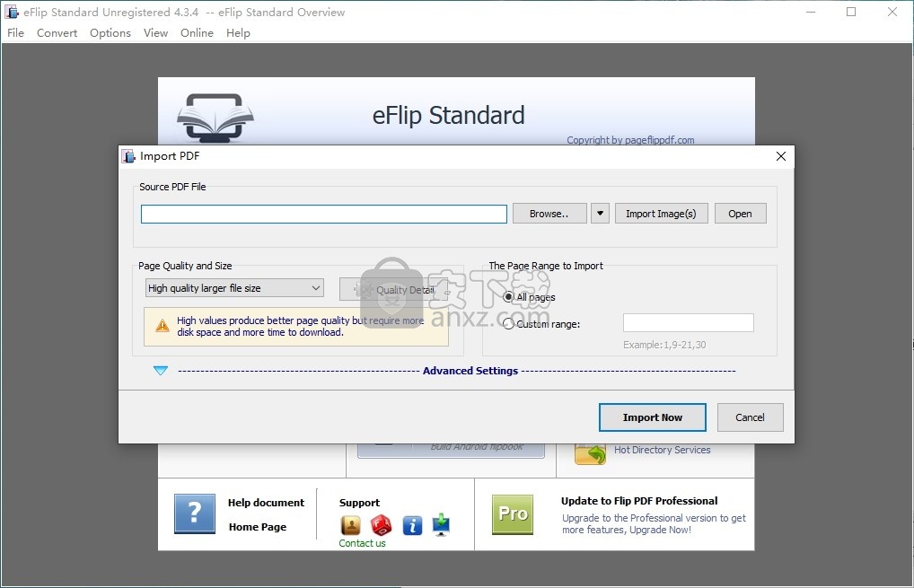
Task: Click the green Pro icon
Action: click(513, 514)
